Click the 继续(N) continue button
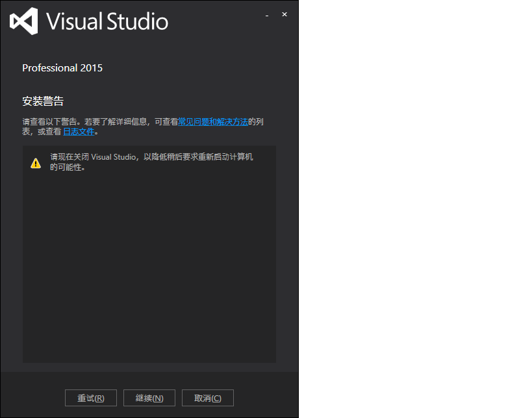 tap(149, 398)
